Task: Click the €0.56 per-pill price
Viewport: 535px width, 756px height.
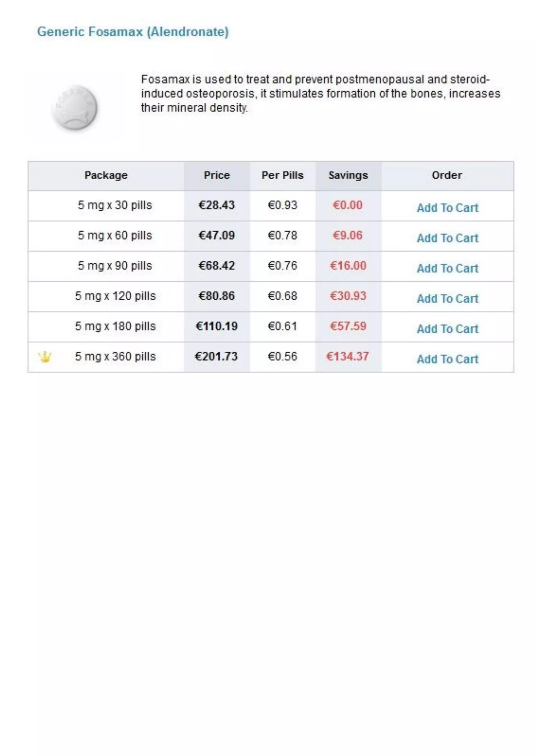Action: tap(282, 356)
